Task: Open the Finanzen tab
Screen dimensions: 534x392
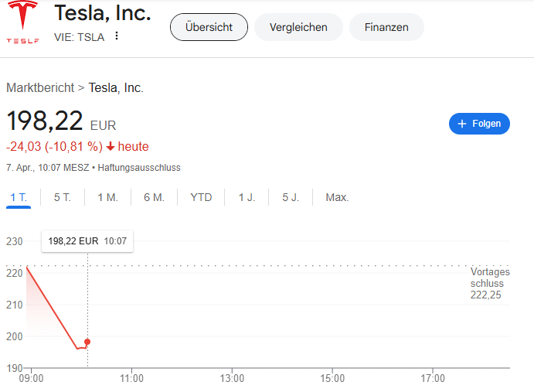Action: pyautogui.click(x=386, y=27)
